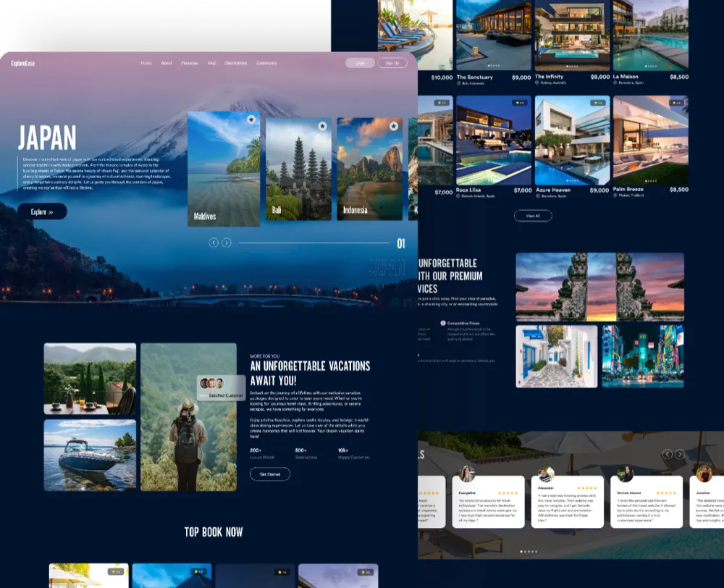724x588 pixels.
Task: Go to Destinations in the navbar
Action: click(236, 63)
